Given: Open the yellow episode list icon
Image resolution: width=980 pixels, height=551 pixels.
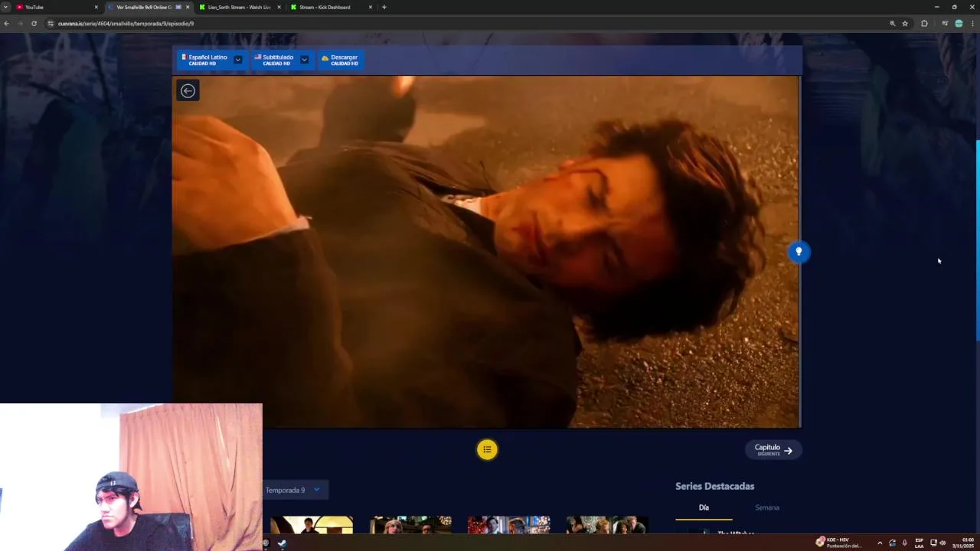Looking at the screenshot, I should pyautogui.click(x=487, y=449).
